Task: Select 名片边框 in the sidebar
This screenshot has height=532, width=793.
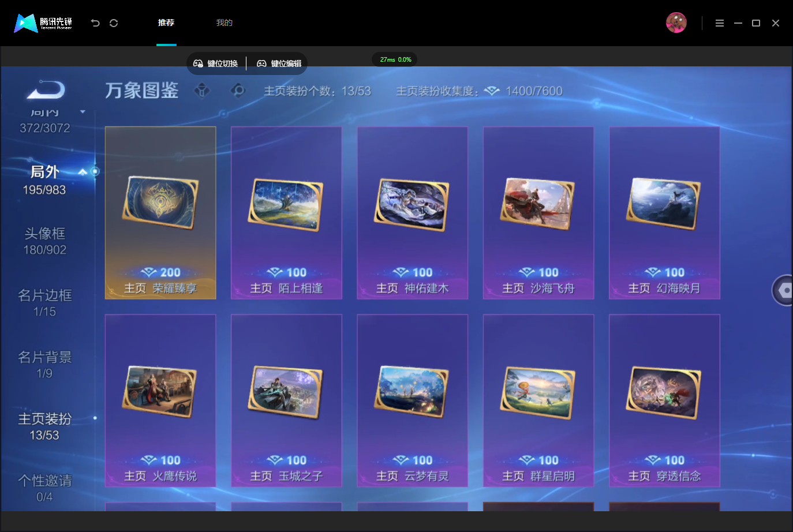Action: [x=44, y=304]
